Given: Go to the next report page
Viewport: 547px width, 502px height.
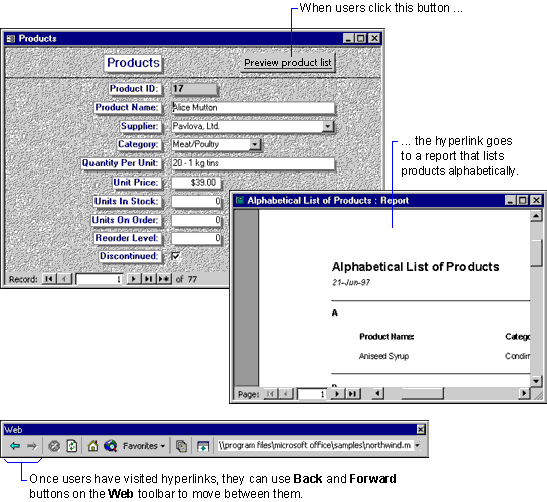Looking at the screenshot, I should pos(337,394).
